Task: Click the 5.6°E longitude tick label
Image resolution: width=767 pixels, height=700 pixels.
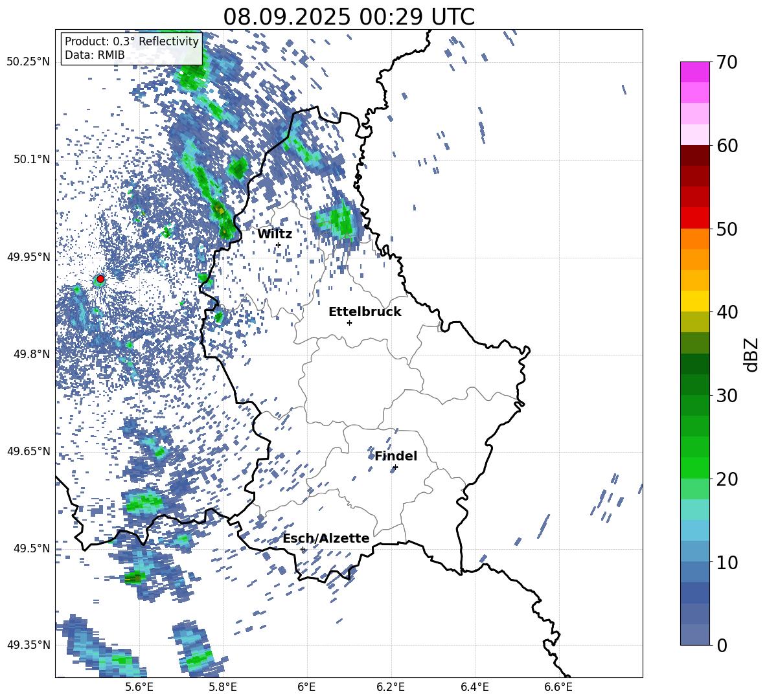Action: [x=139, y=687]
